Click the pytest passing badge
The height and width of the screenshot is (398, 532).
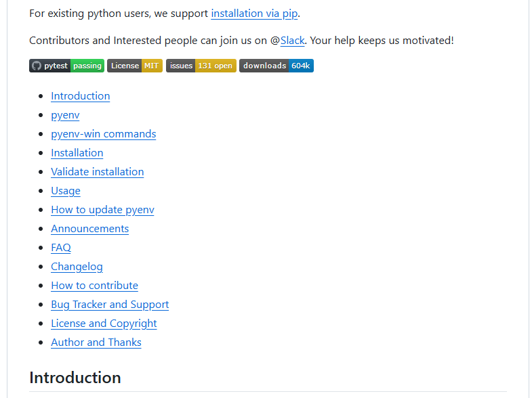click(66, 66)
